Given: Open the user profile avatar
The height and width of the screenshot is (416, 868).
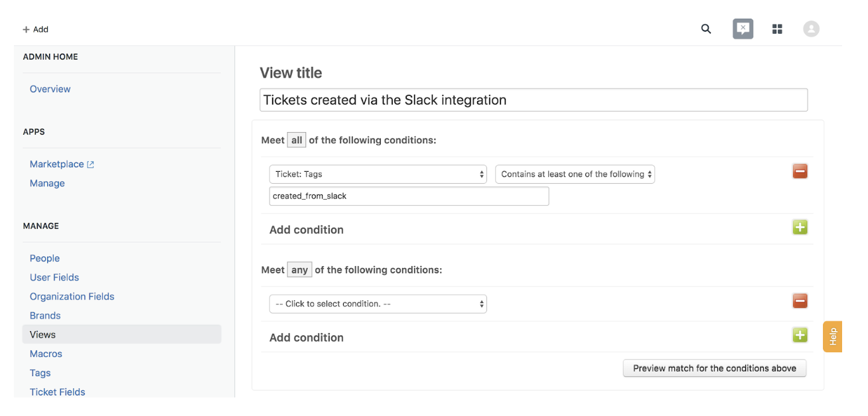Looking at the screenshot, I should coord(811,29).
